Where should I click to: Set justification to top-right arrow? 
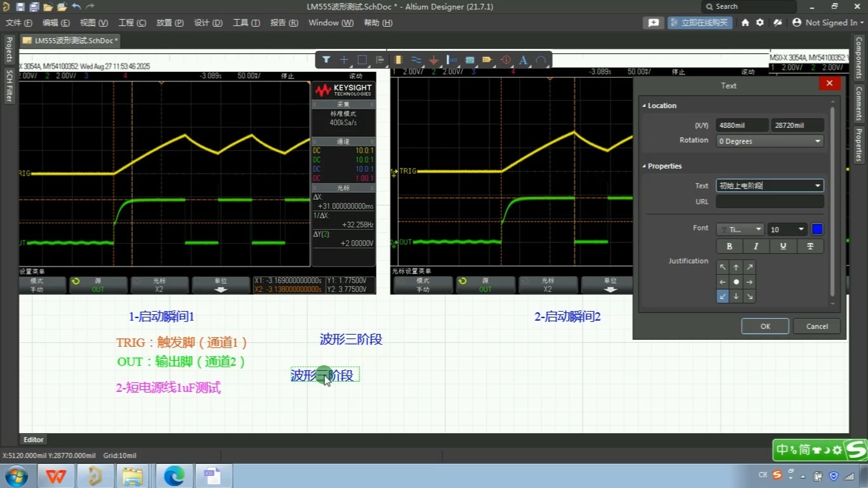pos(750,267)
